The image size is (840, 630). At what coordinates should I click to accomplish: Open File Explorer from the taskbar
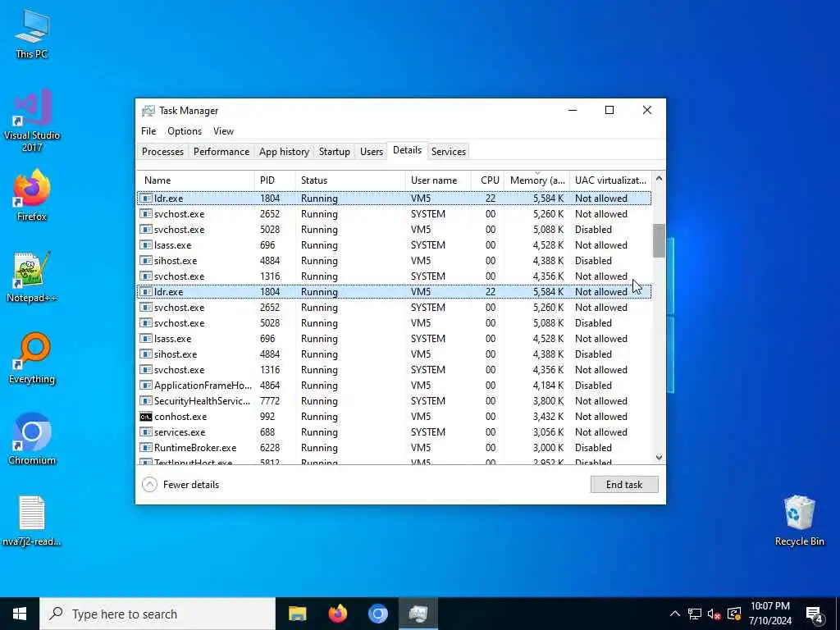click(297, 614)
